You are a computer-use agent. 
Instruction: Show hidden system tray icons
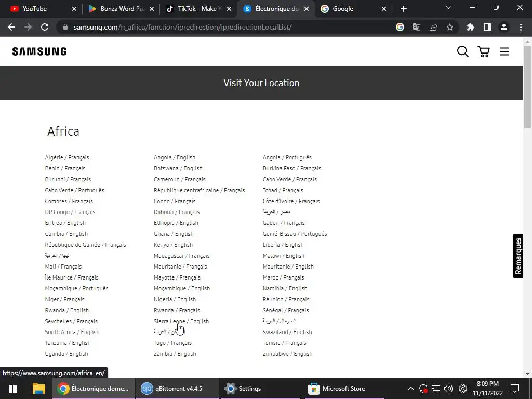(x=410, y=389)
